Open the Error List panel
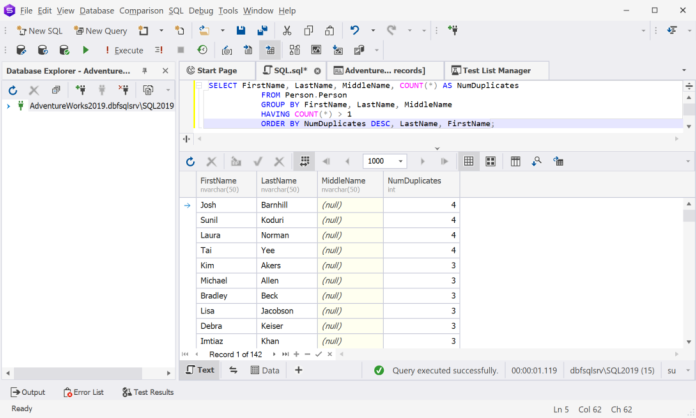 point(84,392)
